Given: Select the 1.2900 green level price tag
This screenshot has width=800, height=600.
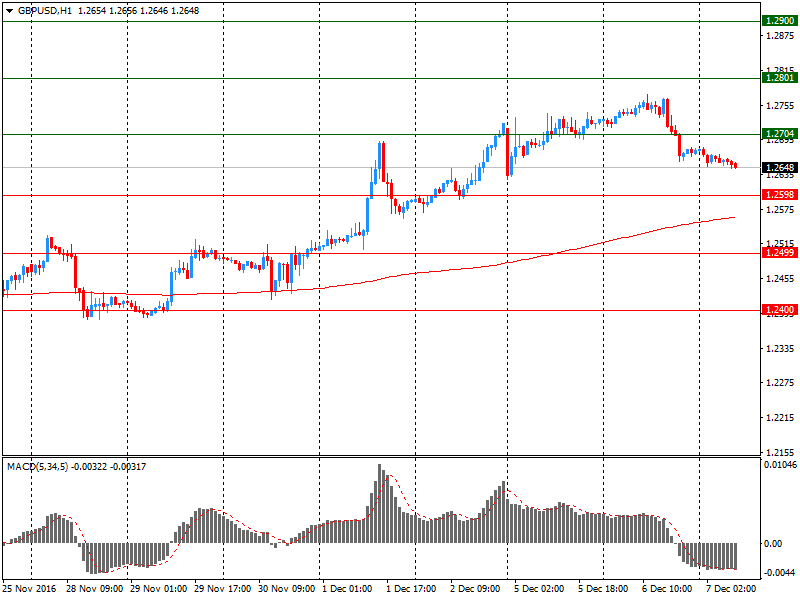Looking at the screenshot, I should pyautogui.click(x=779, y=21).
